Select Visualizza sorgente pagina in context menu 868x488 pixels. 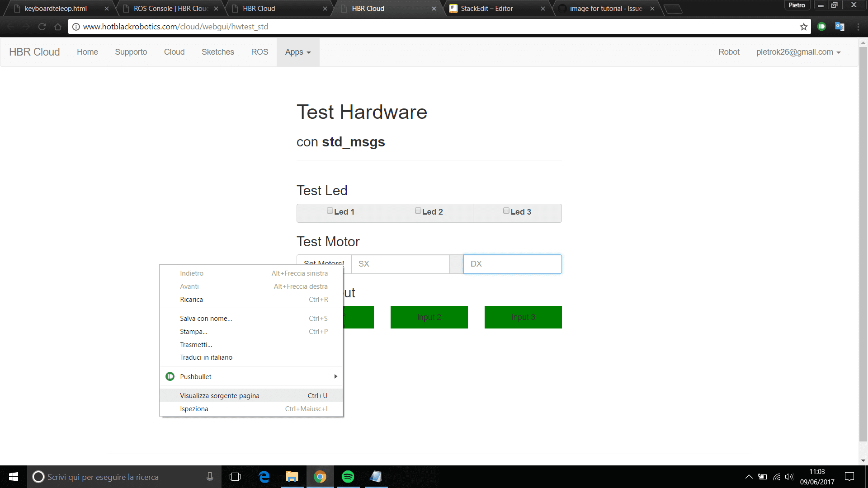(x=220, y=396)
